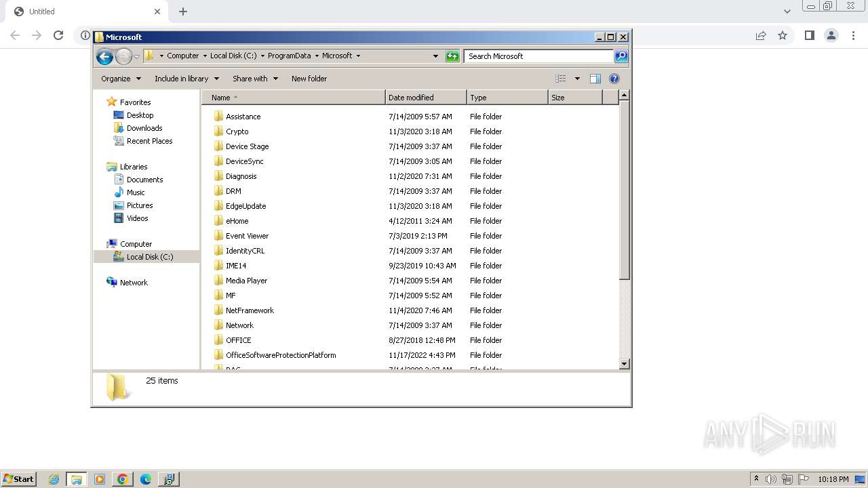Click the Explorer Back arrow button
The image size is (868, 488).
pyautogui.click(x=104, y=56)
